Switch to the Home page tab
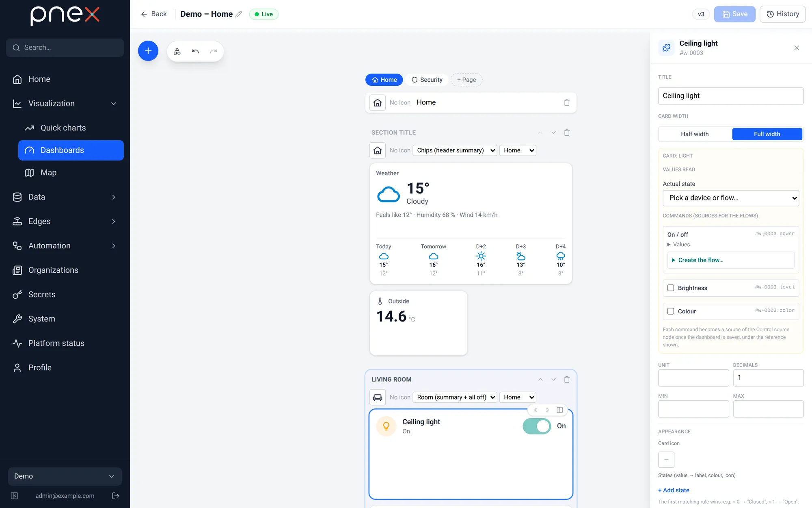Image resolution: width=812 pixels, height=508 pixels. (x=384, y=80)
